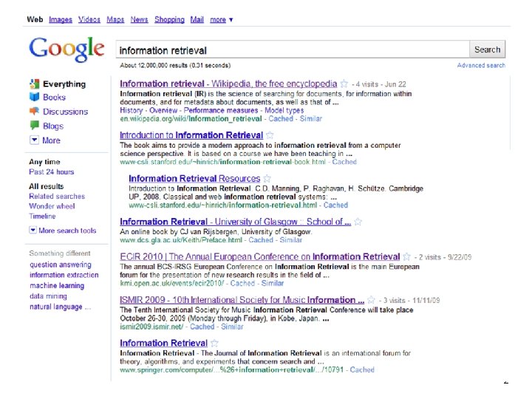Viewport: 532px width, 399px height.
Task: Open the Mail tab in top navigation
Action: click(197, 20)
